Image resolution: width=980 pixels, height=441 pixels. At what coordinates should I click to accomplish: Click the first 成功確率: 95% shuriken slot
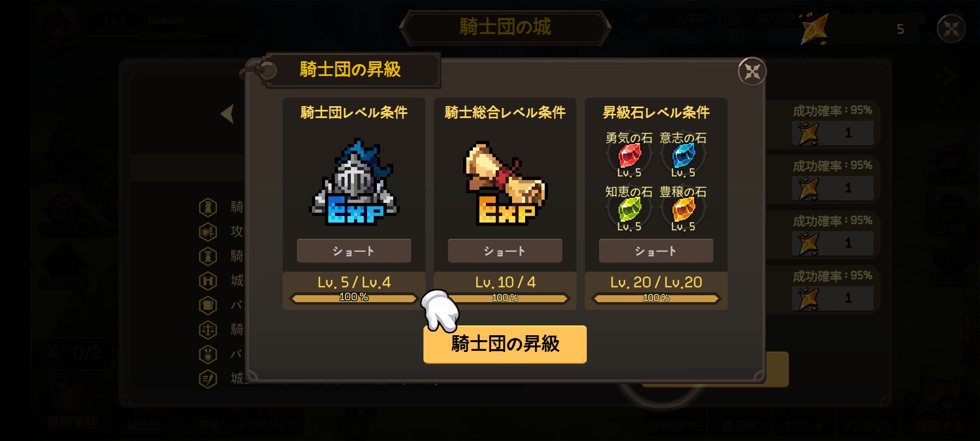point(833,133)
